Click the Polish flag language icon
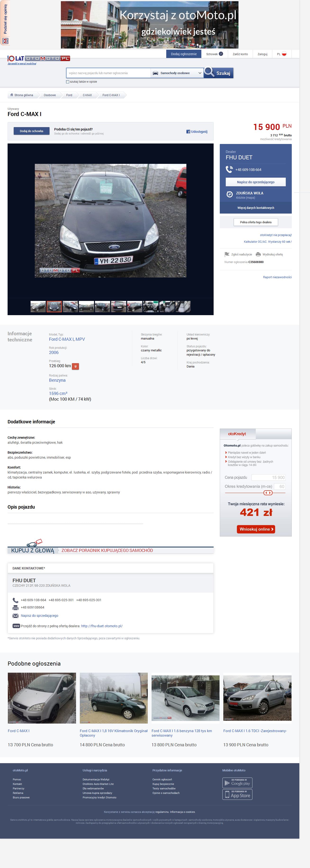 click(284, 54)
